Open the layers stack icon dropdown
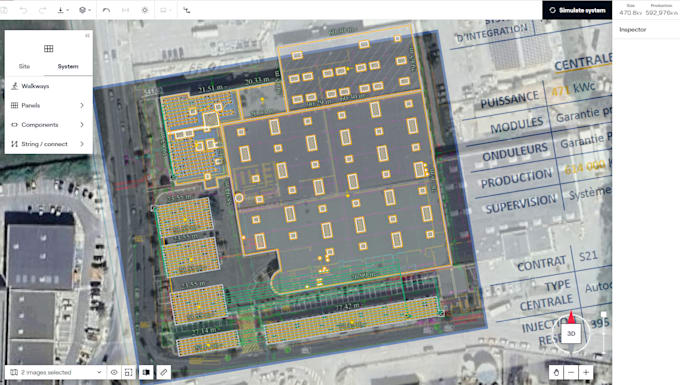The width and height of the screenshot is (680, 385). tap(85, 10)
